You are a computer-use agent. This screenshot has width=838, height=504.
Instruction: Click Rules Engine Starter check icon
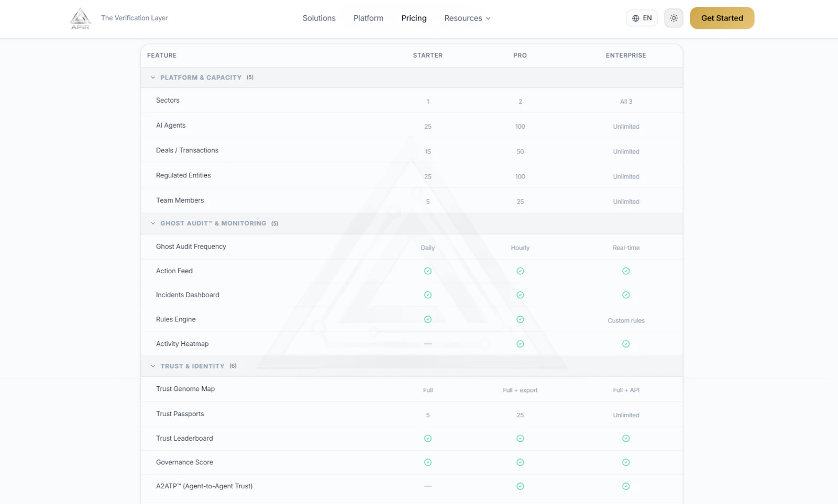pyautogui.click(x=428, y=320)
